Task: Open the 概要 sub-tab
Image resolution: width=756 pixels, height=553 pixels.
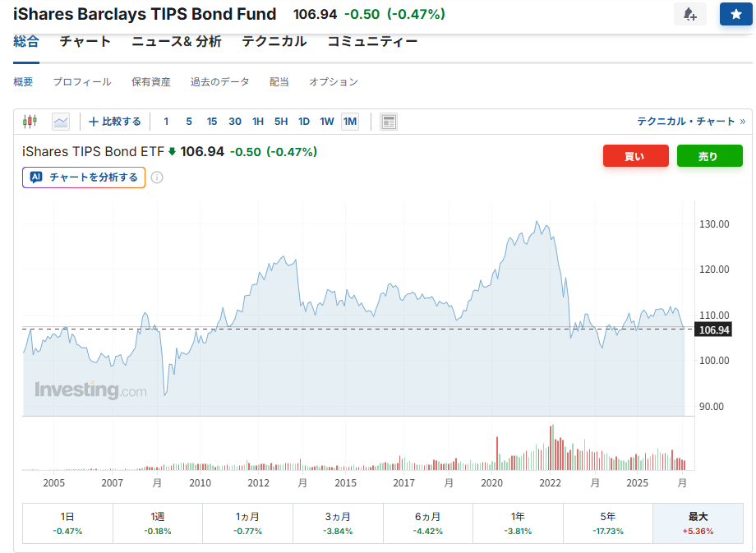Action: point(23,82)
